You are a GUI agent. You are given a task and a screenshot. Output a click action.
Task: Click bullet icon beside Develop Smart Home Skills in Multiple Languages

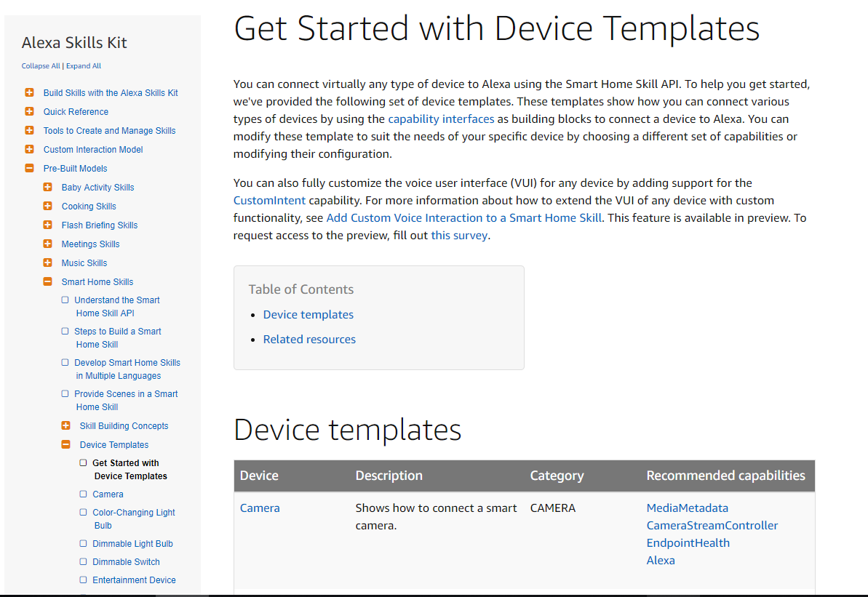click(65, 362)
